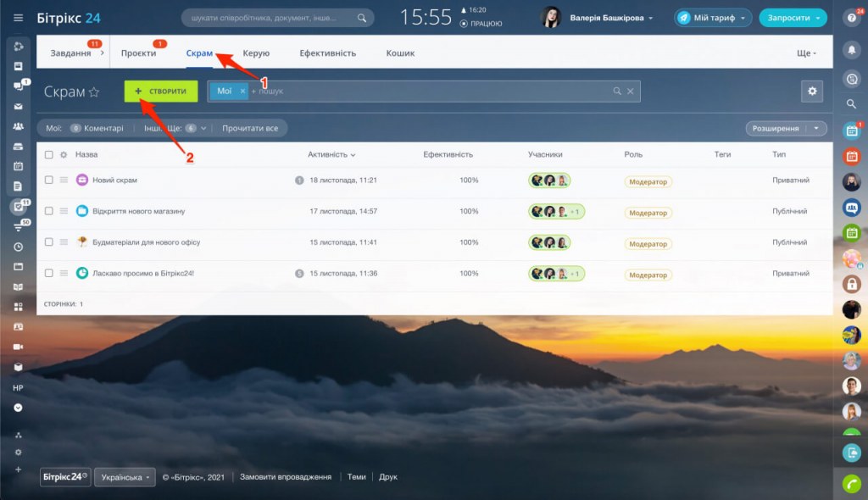
Task: Open Теми link in footer
Action: click(x=357, y=477)
